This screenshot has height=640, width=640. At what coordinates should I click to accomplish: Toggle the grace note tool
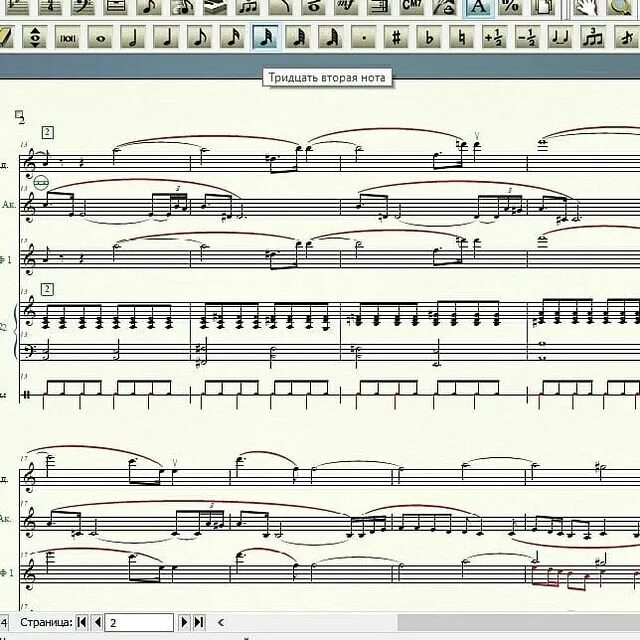[x=627, y=38]
